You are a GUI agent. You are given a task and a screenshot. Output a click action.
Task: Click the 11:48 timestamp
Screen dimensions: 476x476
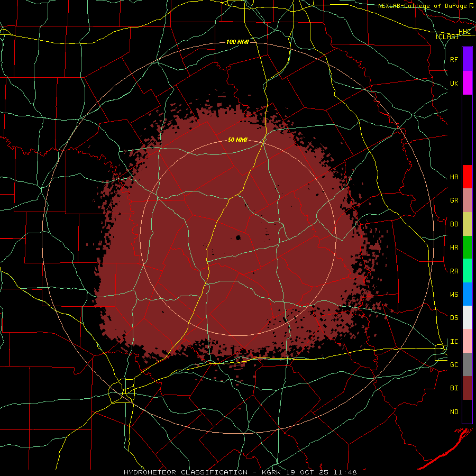344,472
